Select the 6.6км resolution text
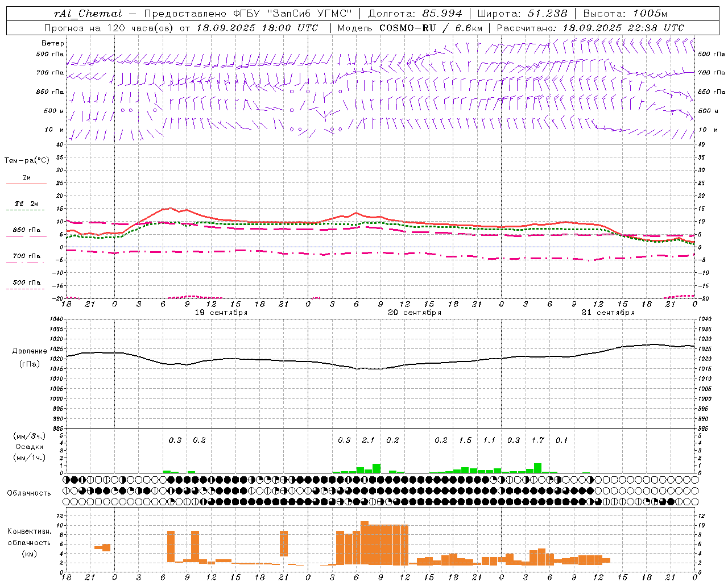 (469, 28)
